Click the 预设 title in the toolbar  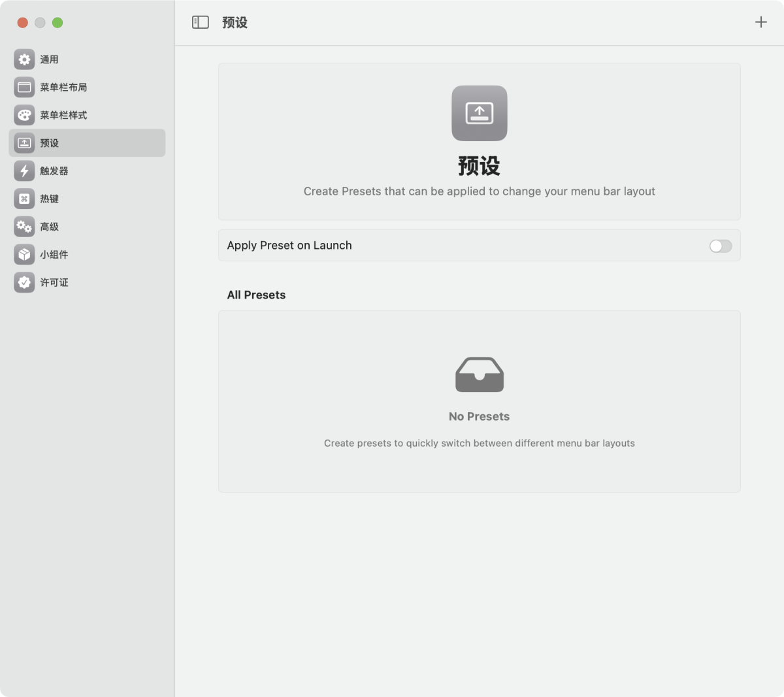(235, 23)
